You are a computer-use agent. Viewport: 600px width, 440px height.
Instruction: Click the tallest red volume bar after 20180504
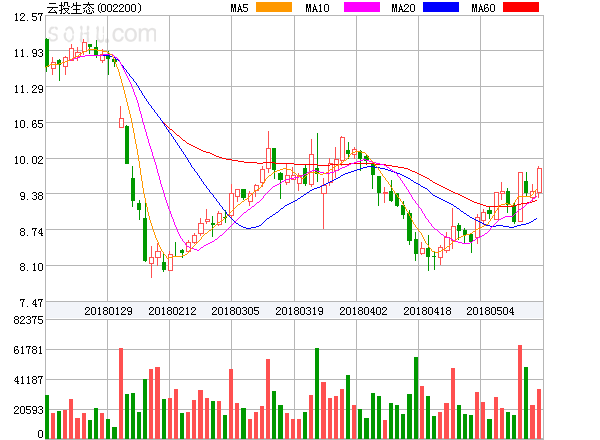520,392
